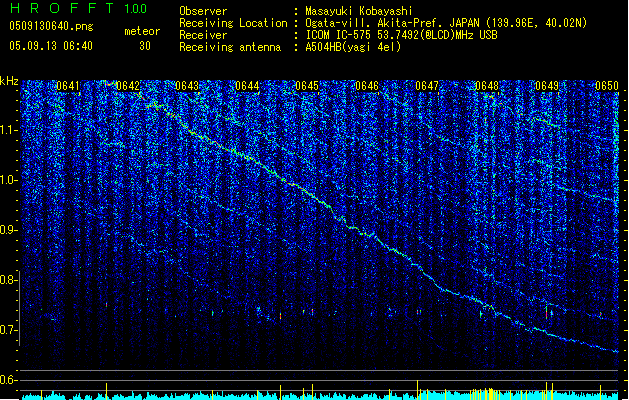Image resolution: width=629 pixels, height=400 pixels.
Task: Click the Receiving antenna label
Action: point(230,47)
